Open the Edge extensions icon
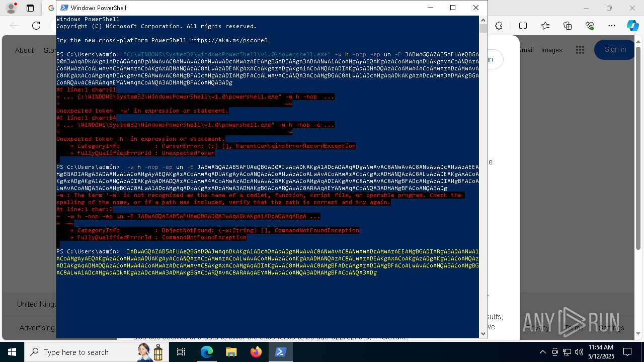 click(x=499, y=26)
